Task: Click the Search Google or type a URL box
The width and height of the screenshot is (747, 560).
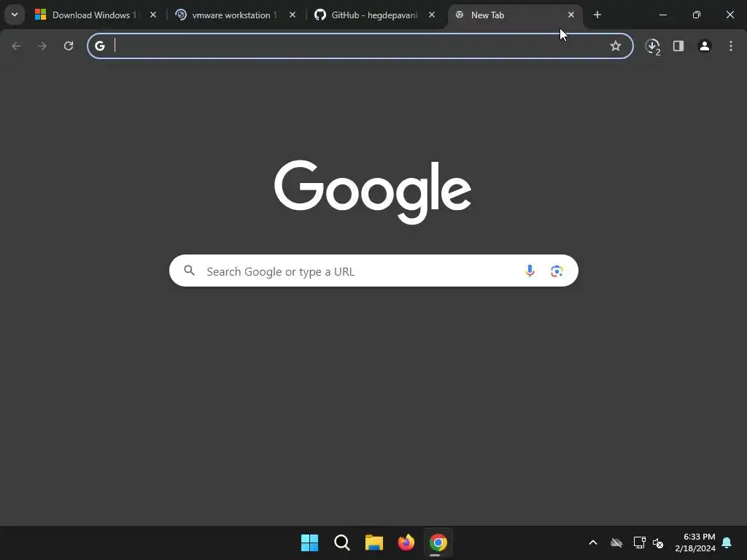Action: point(373,271)
